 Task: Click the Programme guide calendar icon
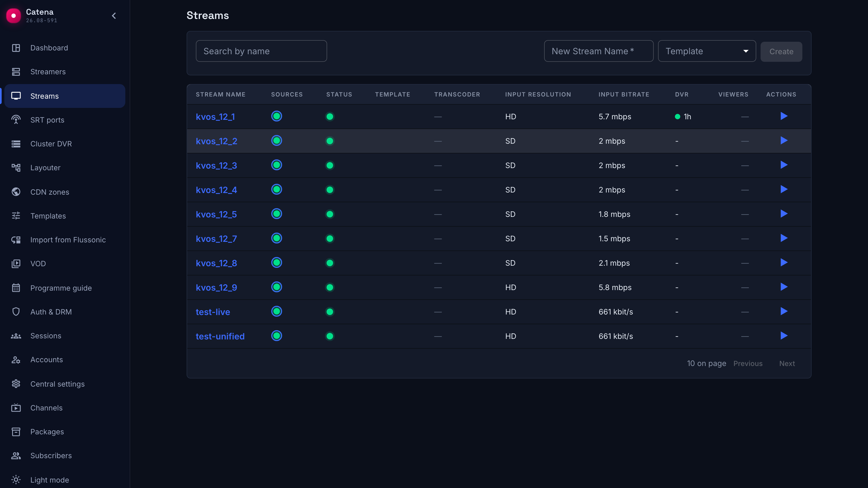16,288
